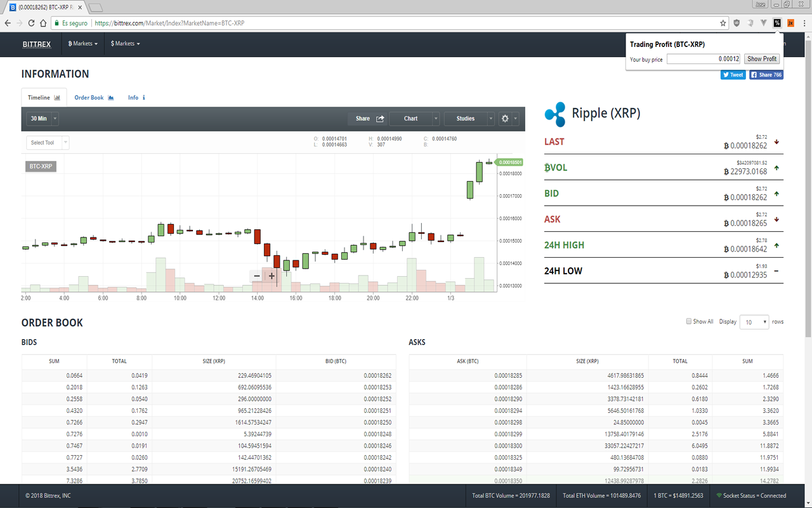812x508 pixels.
Task: Click the Facebook Share 766 button
Action: coord(766,75)
